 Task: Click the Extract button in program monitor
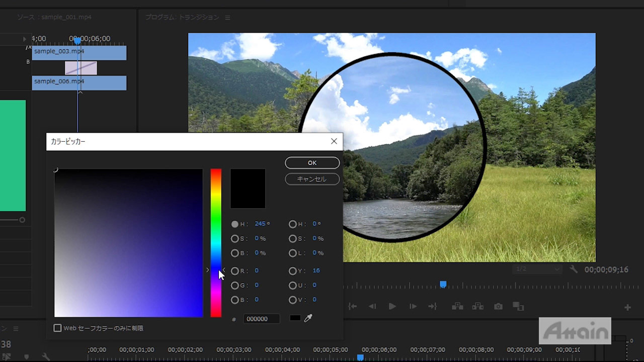pyautogui.click(x=477, y=306)
